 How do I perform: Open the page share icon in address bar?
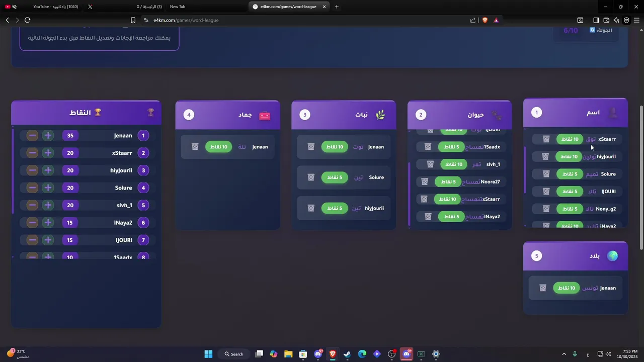pos(473,20)
